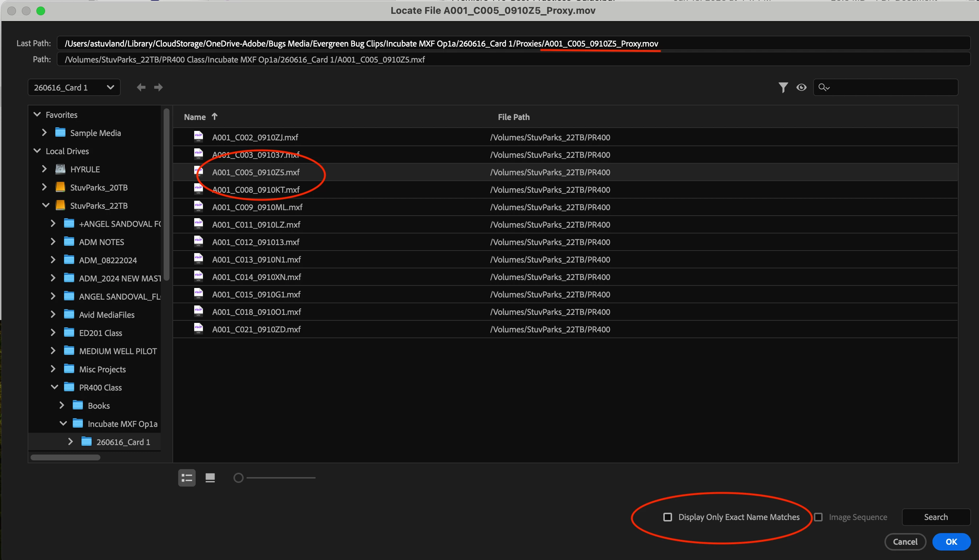The width and height of the screenshot is (979, 560).
Task: Click the Path text field
Action: 514,60
